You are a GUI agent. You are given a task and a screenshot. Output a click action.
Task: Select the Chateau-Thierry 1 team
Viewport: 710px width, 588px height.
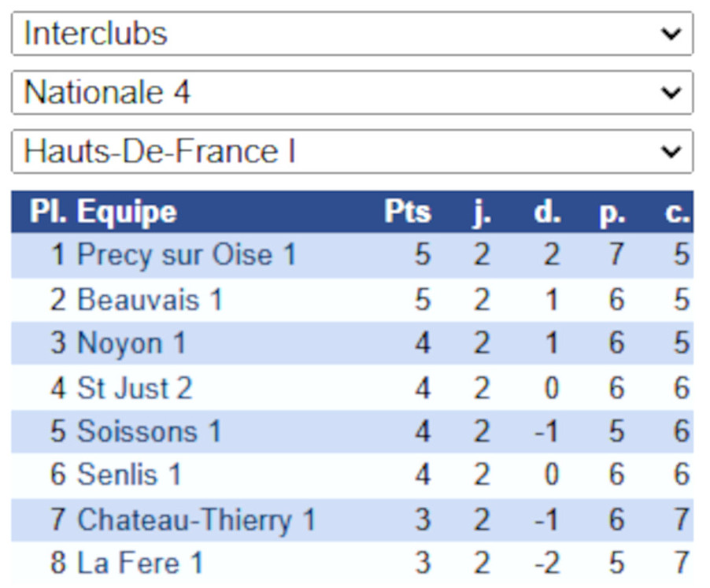[x=197, y=520]
